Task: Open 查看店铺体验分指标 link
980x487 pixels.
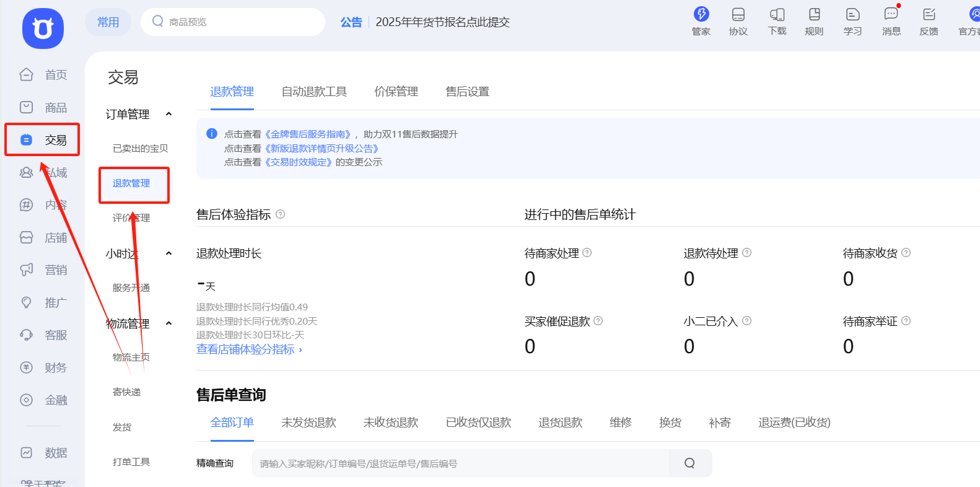Action: coord(250,349)
